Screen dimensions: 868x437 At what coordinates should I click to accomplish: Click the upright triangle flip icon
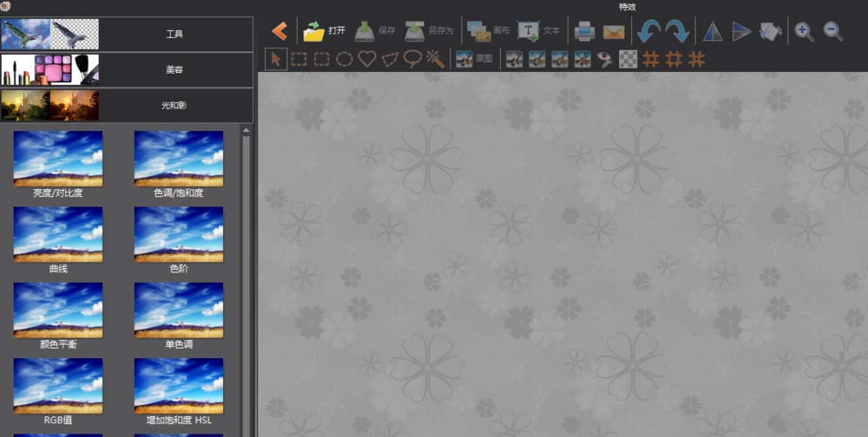click(x=713, y=31)
